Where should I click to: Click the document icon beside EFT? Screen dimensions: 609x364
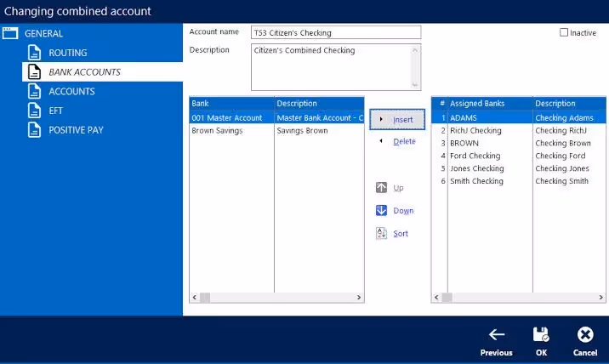click(x=34, y=111)
